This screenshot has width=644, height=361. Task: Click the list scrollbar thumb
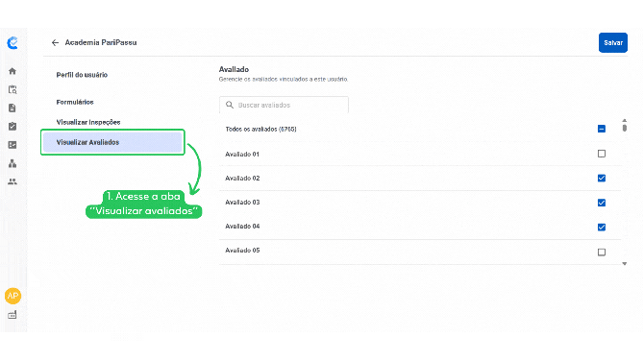pyautogui.click(x=624, y=128)
